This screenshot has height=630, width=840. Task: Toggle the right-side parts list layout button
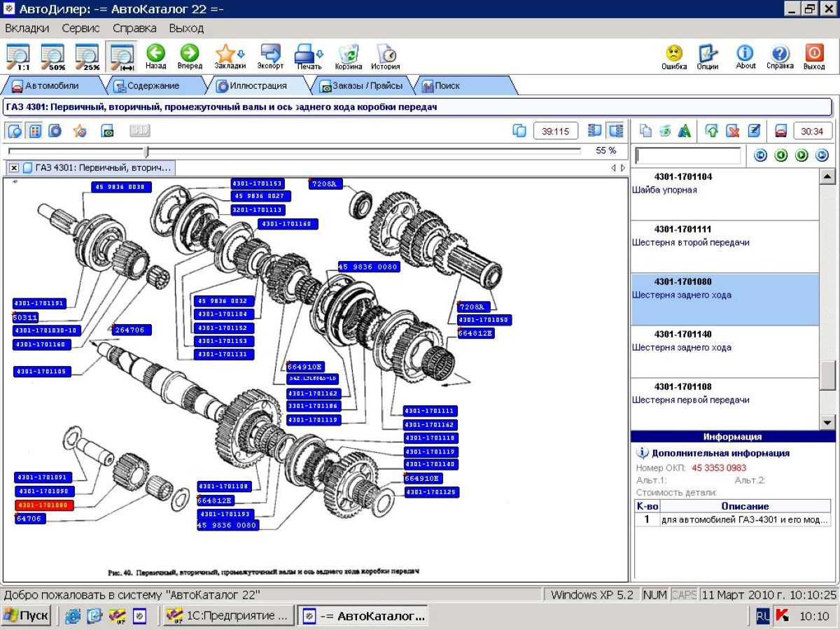[616, 131]
